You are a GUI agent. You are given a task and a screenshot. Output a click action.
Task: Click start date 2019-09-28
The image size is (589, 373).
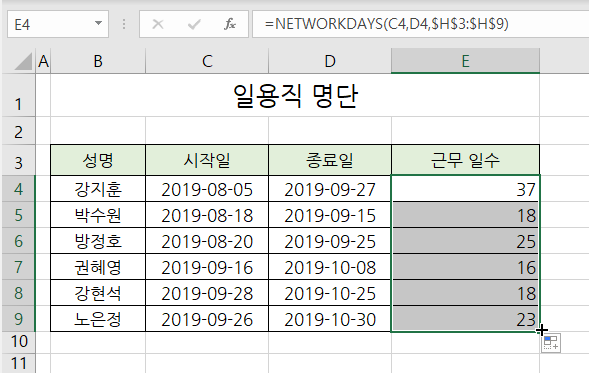pyautogui.click(x=207, y=292)
